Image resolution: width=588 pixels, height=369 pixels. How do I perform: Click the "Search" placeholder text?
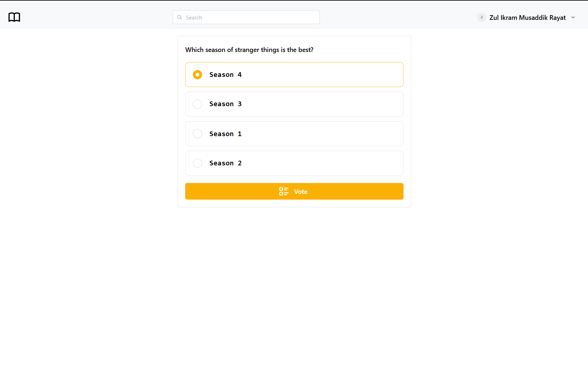click(x=194, y=18)
